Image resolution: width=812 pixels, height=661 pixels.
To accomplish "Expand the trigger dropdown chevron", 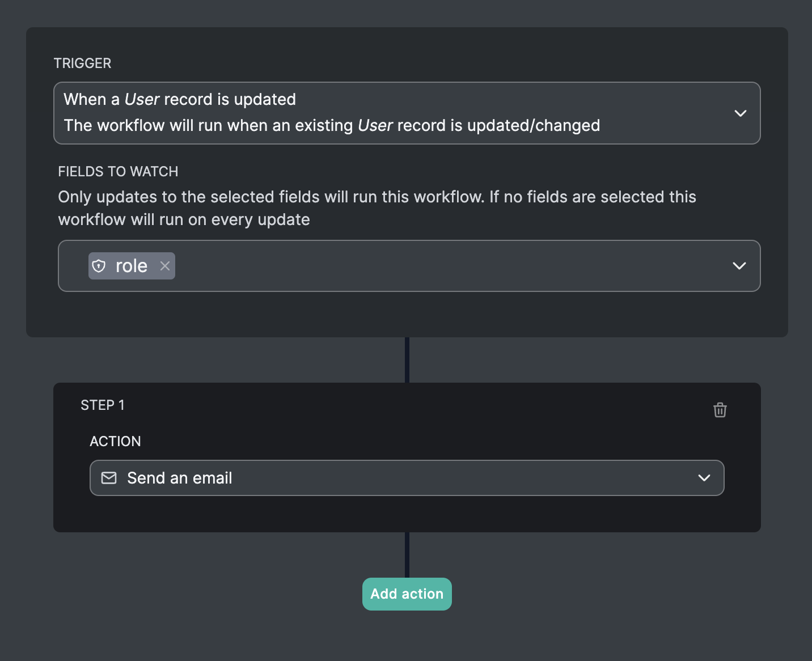I will [740, 113].
